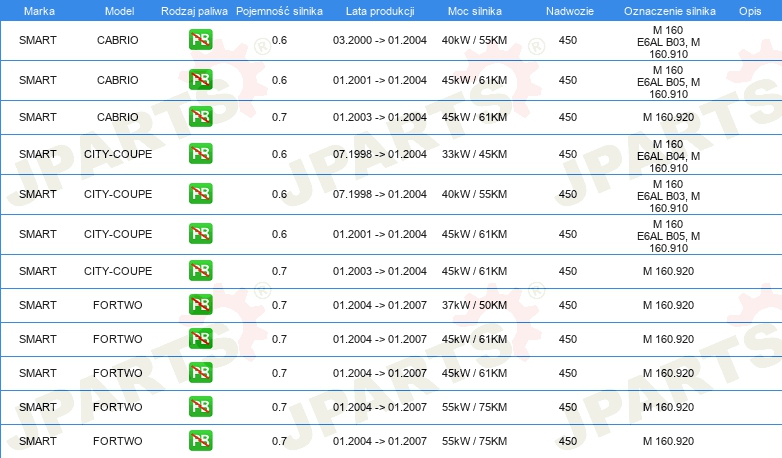Screen dimensions: 782x458
Task: Click production dates 03.2000 -> 01.2004
Action: 380,40
